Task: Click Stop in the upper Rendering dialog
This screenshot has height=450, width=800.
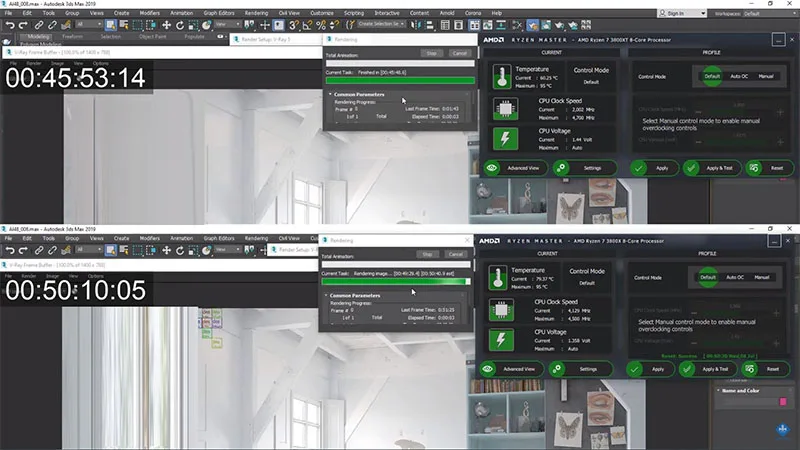Action: (432, 53)
